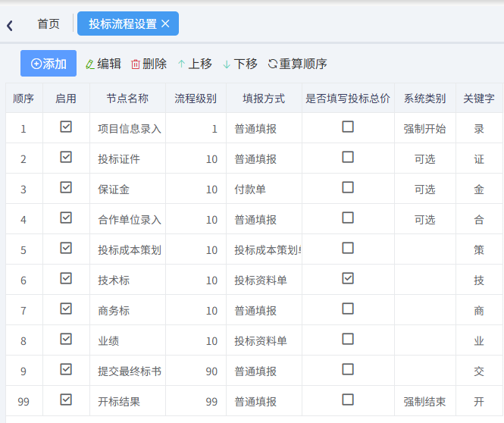
Task: Click the 顺序 value 99 cell
Action: [24, 402]
